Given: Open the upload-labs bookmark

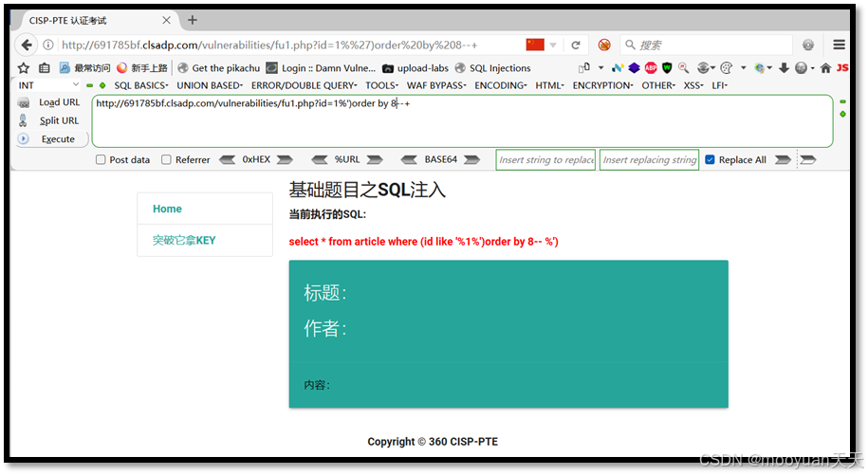Looking at the screenshot, I should pyautogui.click(x=416, y=68).
